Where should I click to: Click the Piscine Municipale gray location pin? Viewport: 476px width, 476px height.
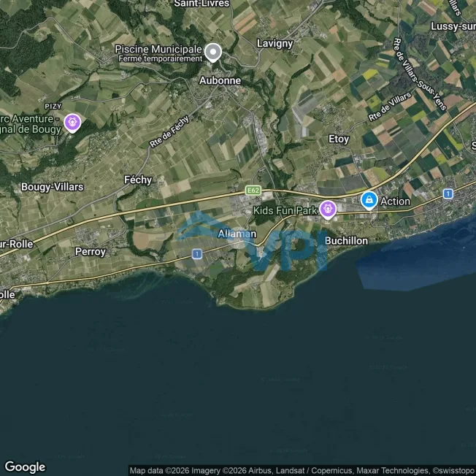tap(213, 53)
